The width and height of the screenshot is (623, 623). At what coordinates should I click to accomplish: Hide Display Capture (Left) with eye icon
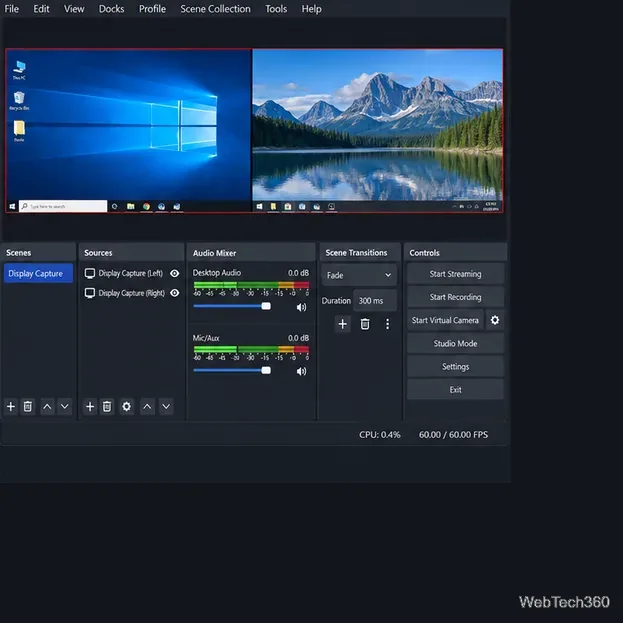174,273
